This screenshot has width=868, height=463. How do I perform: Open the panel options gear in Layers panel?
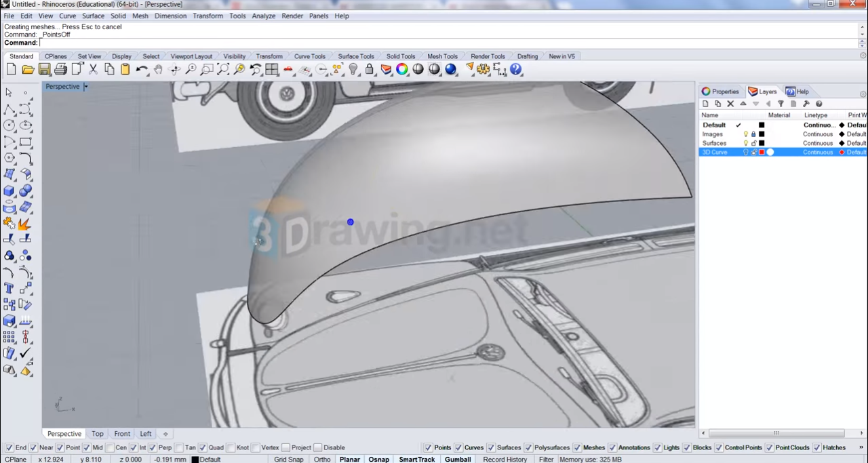863,94
